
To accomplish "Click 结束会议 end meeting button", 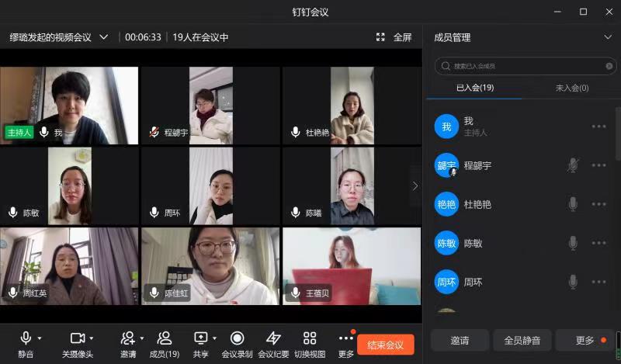I will (385, 345).
